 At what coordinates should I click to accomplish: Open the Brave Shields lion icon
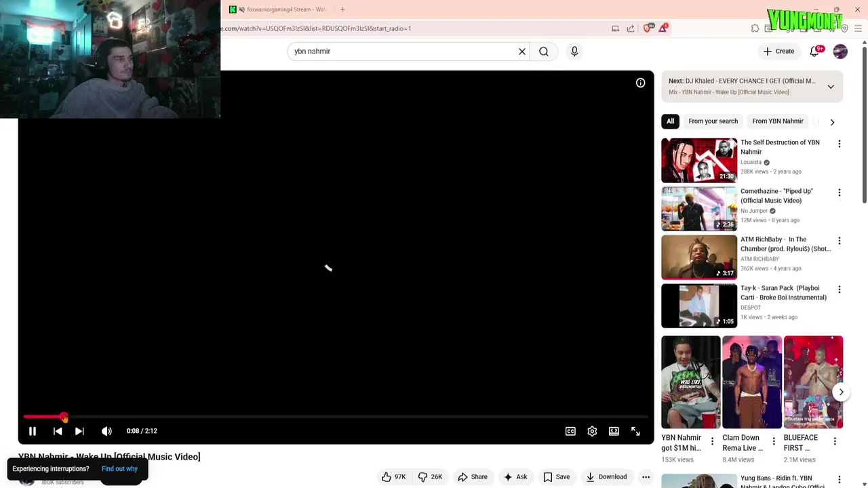coord(648,28)
